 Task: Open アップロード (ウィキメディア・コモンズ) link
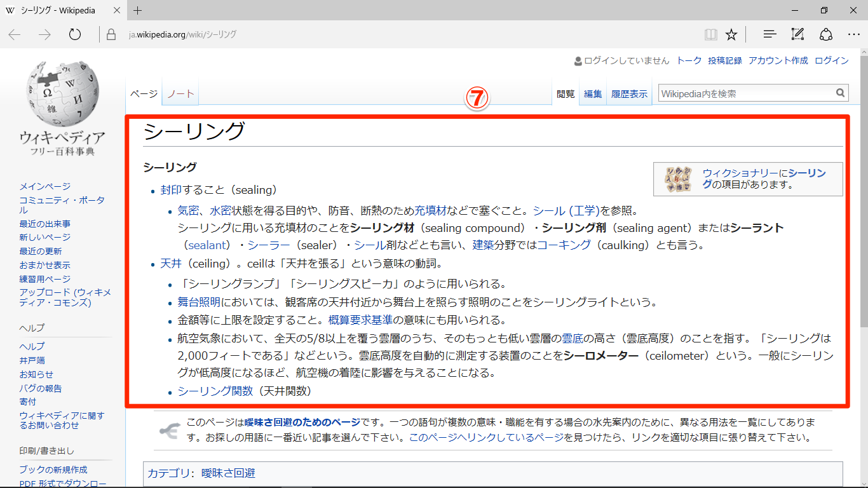[x=65, y=297]
